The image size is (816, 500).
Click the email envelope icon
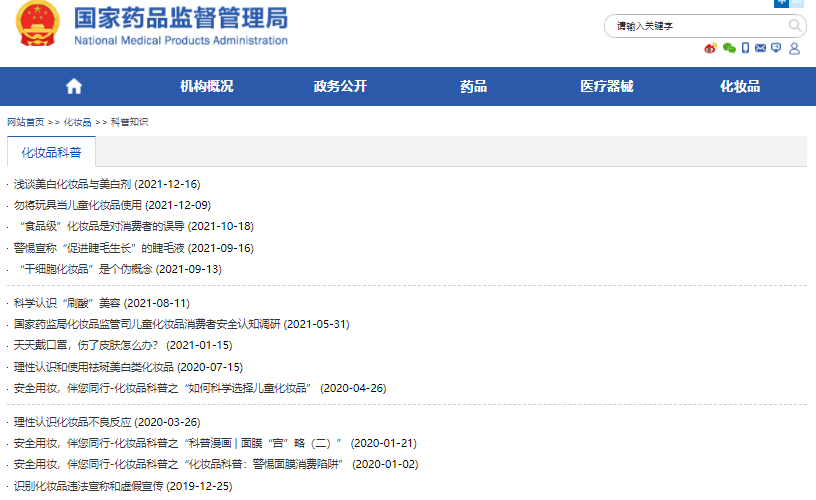pos(761,48)
